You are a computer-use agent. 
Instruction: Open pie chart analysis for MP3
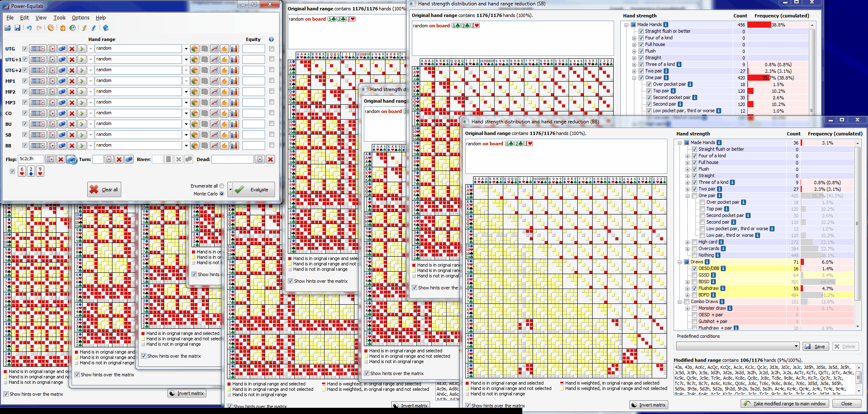tap(195, 103)
